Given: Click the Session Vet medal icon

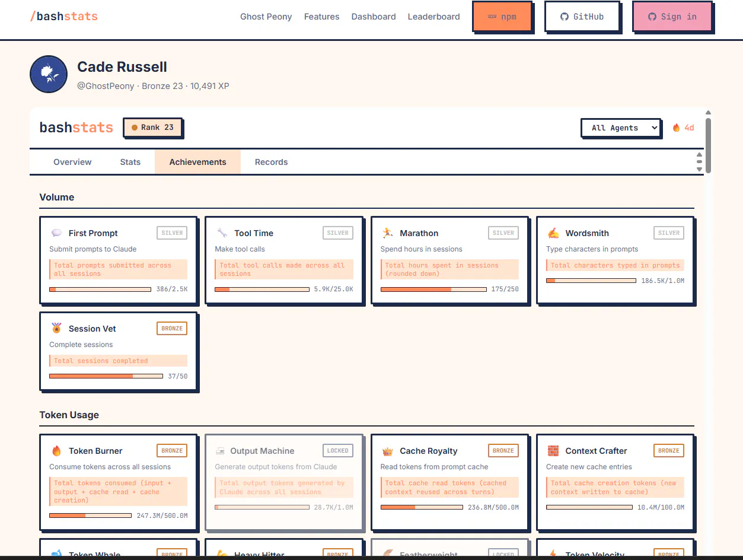Looking at the screenshot, I should pos(56,329).
